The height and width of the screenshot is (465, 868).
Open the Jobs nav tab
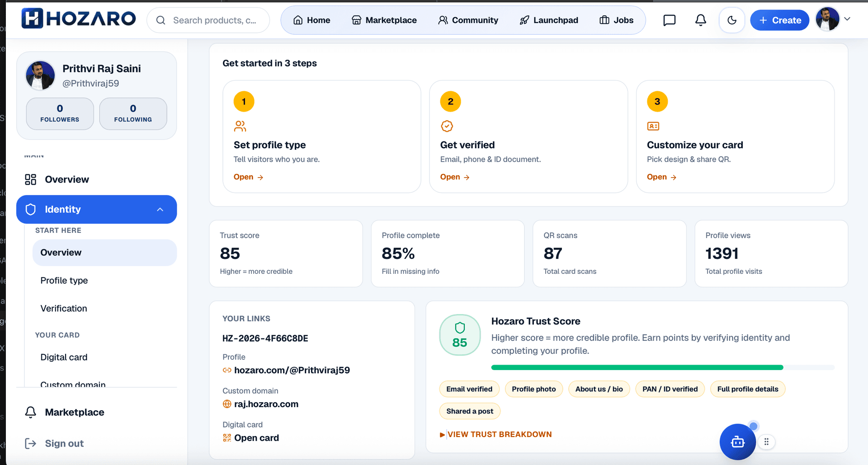click(x=616, y=20)
